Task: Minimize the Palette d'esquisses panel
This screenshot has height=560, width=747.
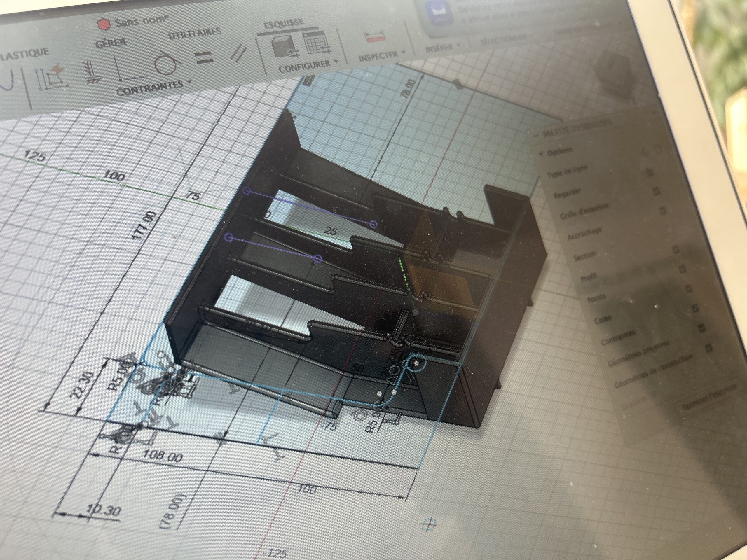Action: click(536, 135)
